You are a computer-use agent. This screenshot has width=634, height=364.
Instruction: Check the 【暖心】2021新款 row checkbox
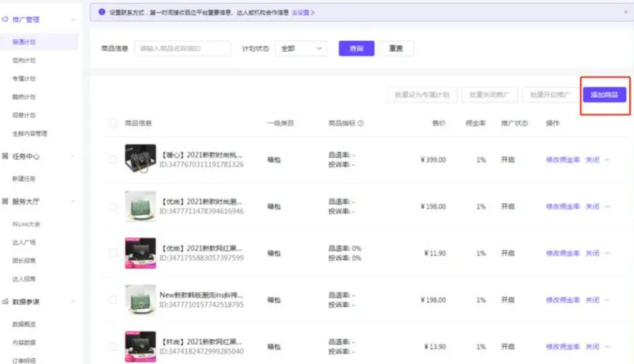pyautogui.click(x=113, y=160)
